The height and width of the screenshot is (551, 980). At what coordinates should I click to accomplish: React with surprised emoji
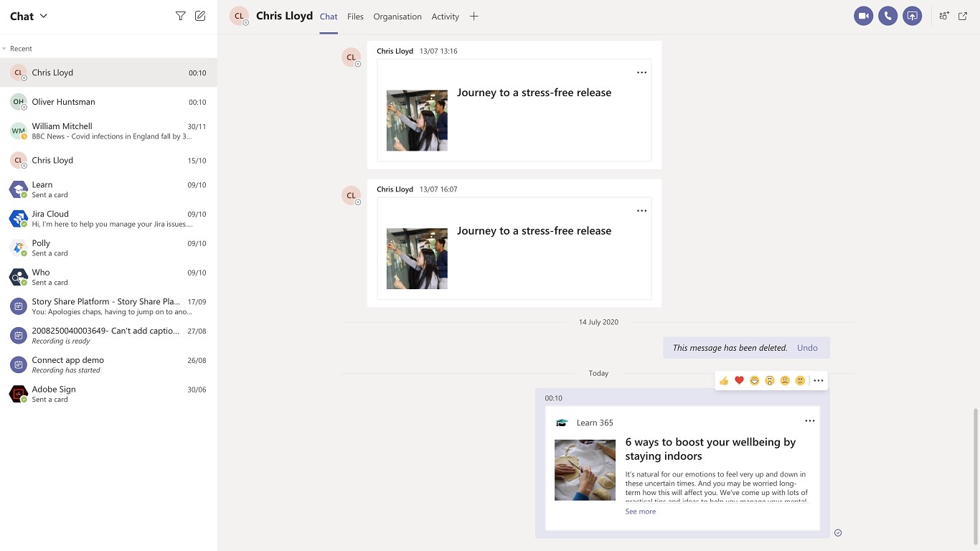pos(770,380)
